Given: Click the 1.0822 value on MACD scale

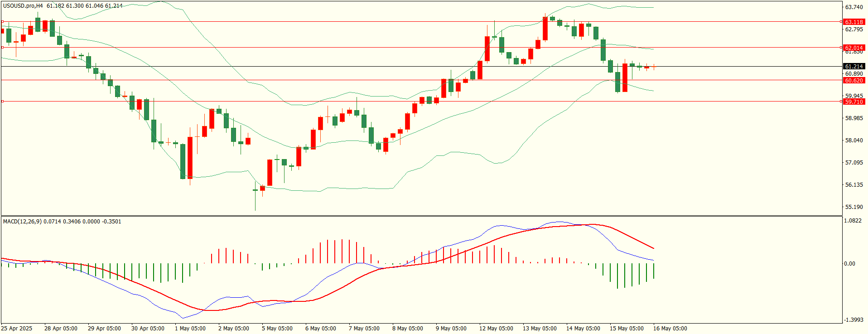Looking at the screenshot, I should point(853,221).
